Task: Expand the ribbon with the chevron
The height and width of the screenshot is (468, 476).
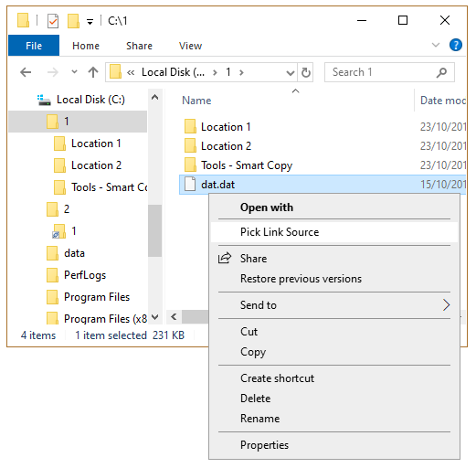Action: [436, 45]
